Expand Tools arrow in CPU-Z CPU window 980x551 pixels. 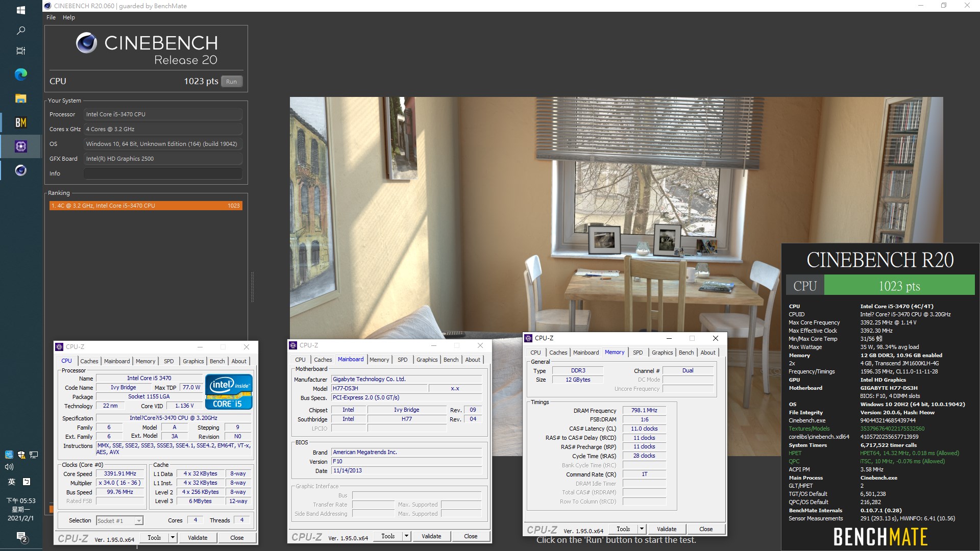tap(173, 538)
